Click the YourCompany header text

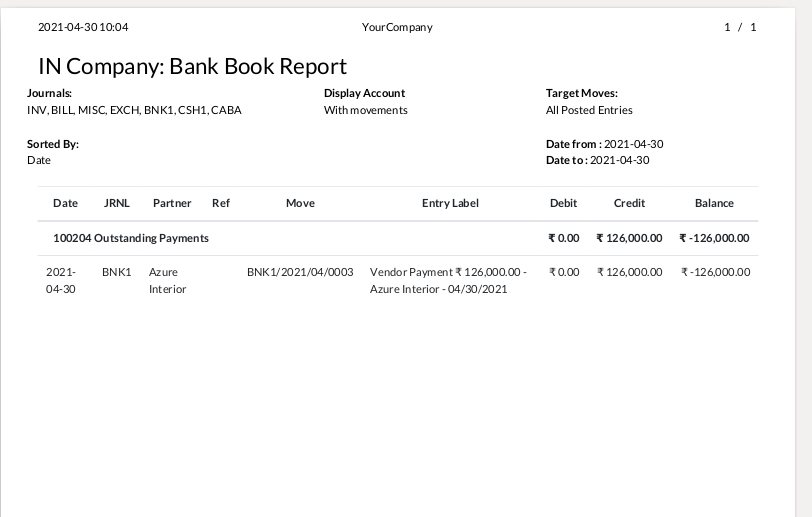tap(397, 27)
